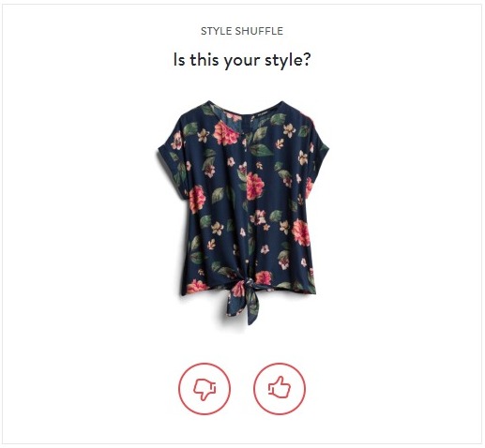Image resolution: width=485 pixels, height=448 pixels.
Task: Click the pink flower at the bottom left hem
Action: pos(196,286)
